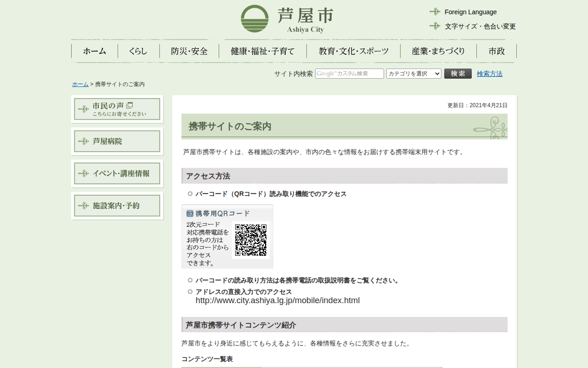Open 産業・まちづくり navigation item
588x368 pixels.
pyautogui.click(x=438, y=51)
